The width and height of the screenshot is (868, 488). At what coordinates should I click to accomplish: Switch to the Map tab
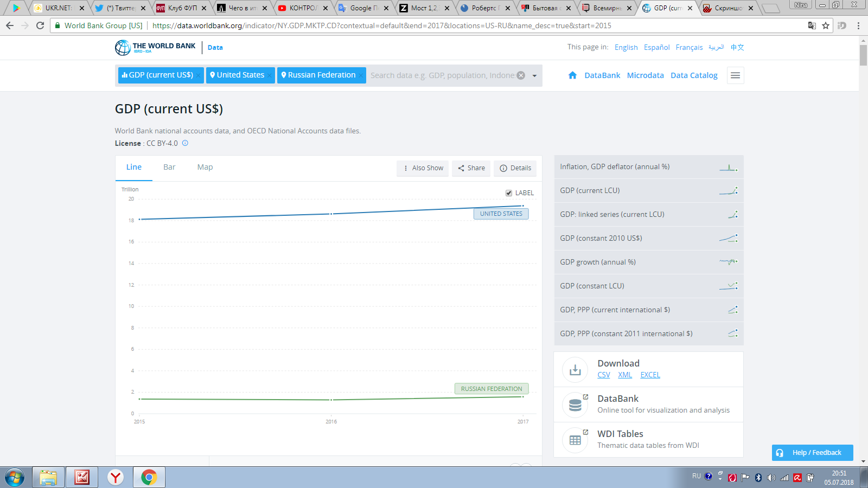[x=205, y=168]
